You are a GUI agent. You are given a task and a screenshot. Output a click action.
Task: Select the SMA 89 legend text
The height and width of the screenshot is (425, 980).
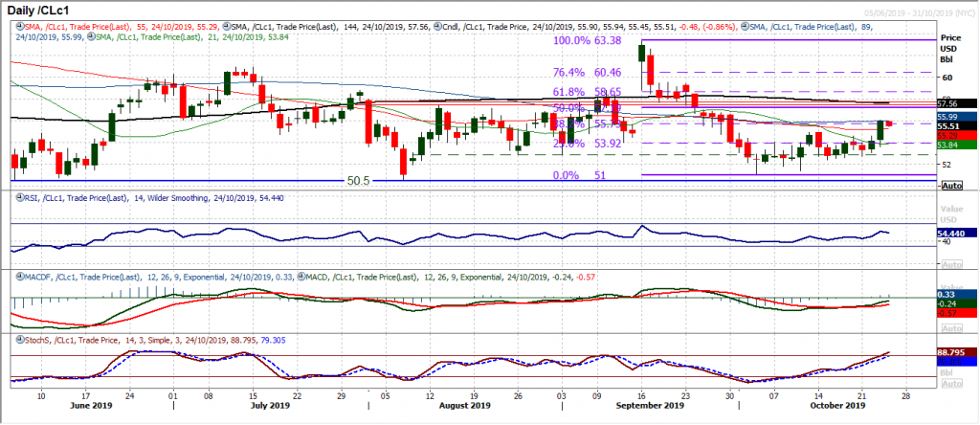click(813, 26)
